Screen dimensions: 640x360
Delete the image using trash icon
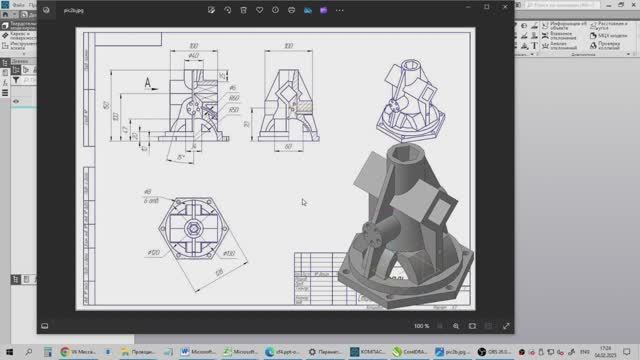[243, 10]
